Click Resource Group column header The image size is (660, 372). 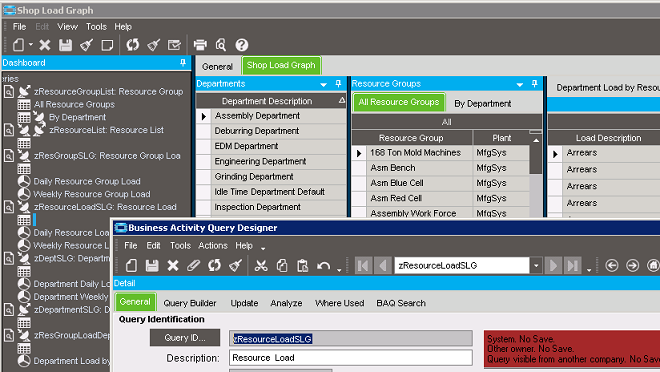click(411, 138)
